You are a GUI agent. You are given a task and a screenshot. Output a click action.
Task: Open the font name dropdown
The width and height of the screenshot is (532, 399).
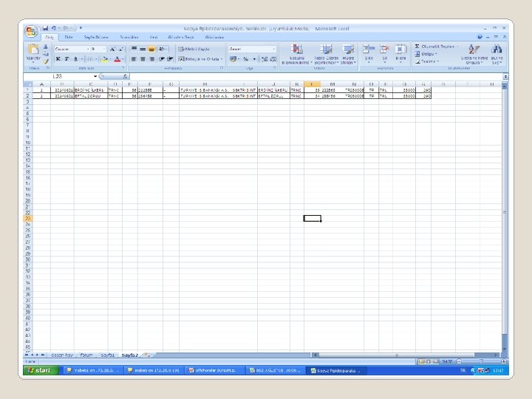pos(88,50)
